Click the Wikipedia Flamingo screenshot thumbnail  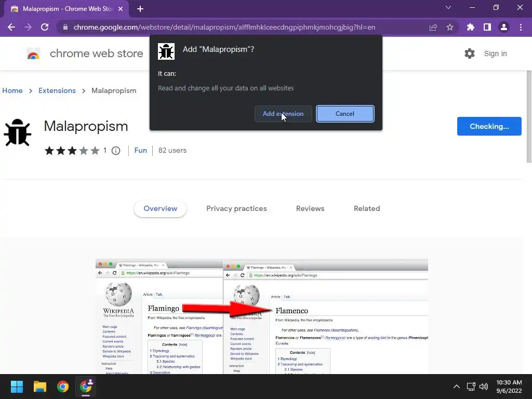pyautogui.click(x=262, y=316)
